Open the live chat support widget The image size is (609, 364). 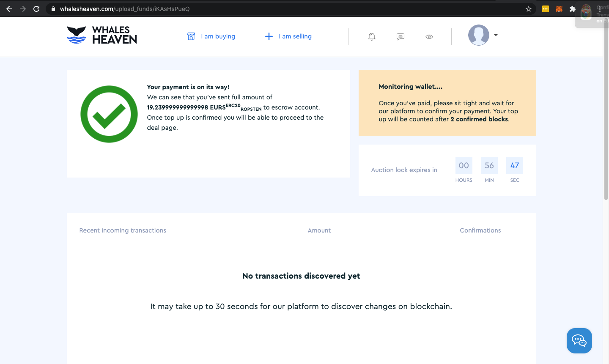[579, 341]
